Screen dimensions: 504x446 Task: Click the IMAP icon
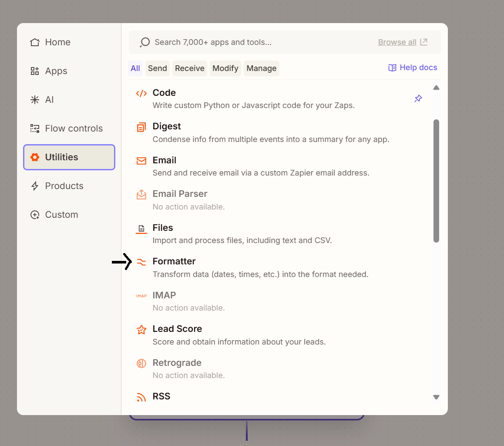point(141,296)
